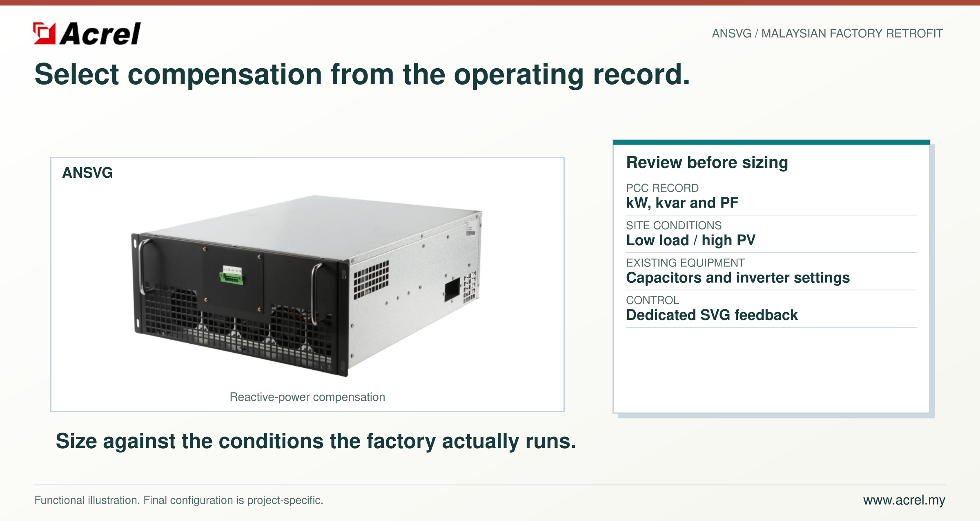Click 'ANSVG / MALAYSIAN FACTORY RETROFIT' header text
The height and width of the screenshot is (521, 980).
pyautogui.click(x=827, y=33)
